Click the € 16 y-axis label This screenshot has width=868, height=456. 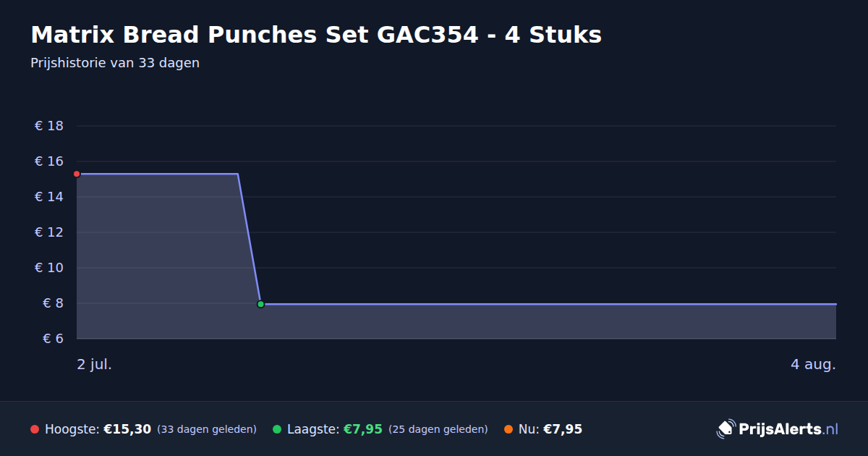pyautogui.click(x=49, y=161)
